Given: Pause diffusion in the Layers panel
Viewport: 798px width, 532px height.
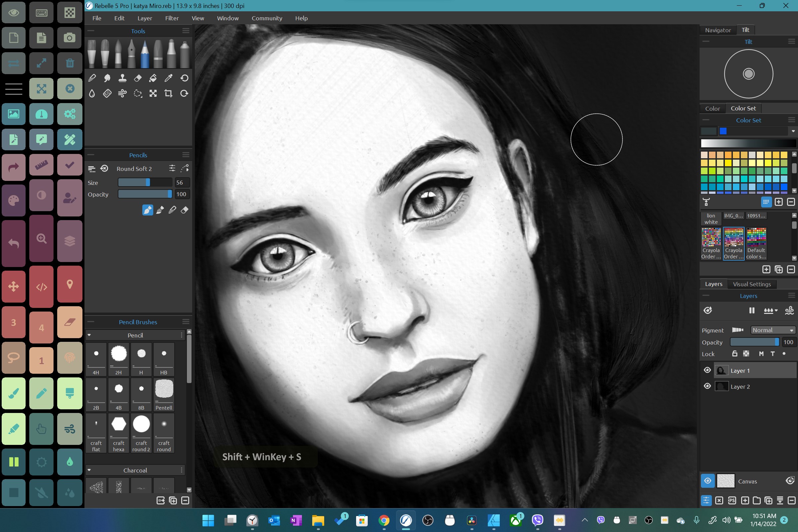Looking at the screenshot, I should [751, 311].
